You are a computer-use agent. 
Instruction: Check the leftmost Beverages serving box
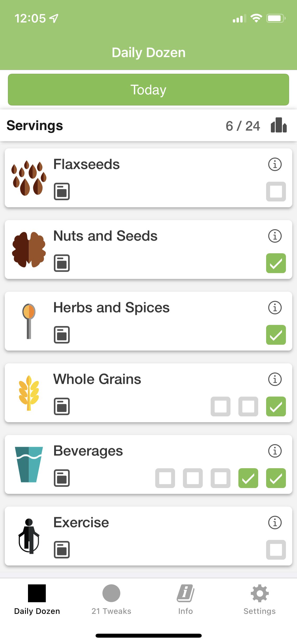coord(165,478)
